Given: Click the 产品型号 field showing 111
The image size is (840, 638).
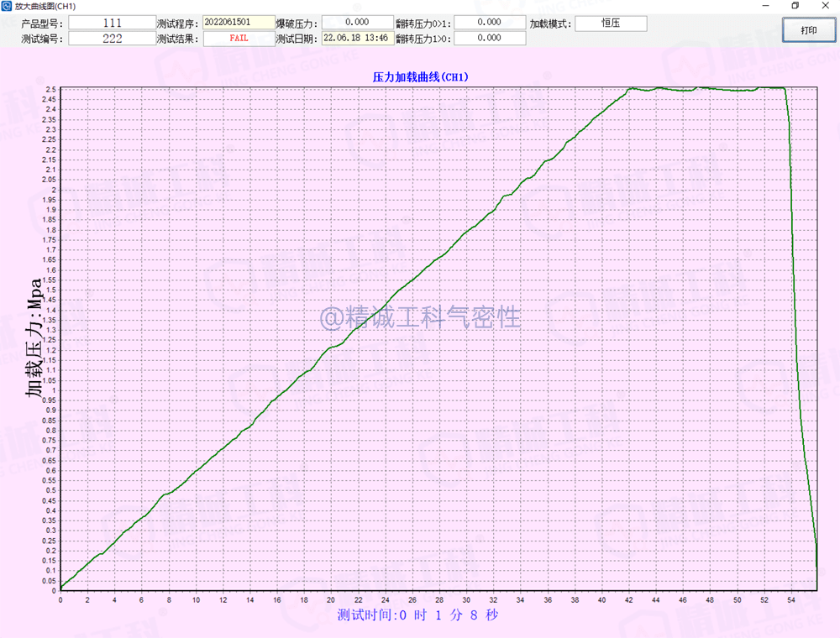Looking at the screenshot, I should click(112, 23).
